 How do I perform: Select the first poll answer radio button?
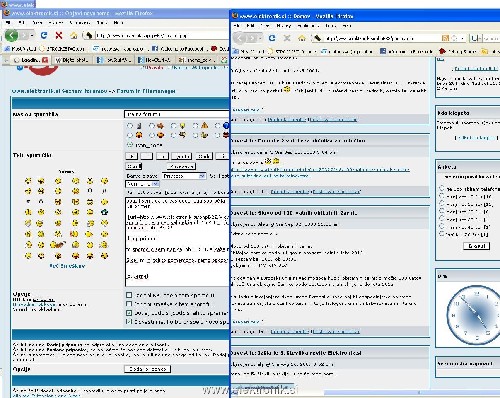click(442, 188)
